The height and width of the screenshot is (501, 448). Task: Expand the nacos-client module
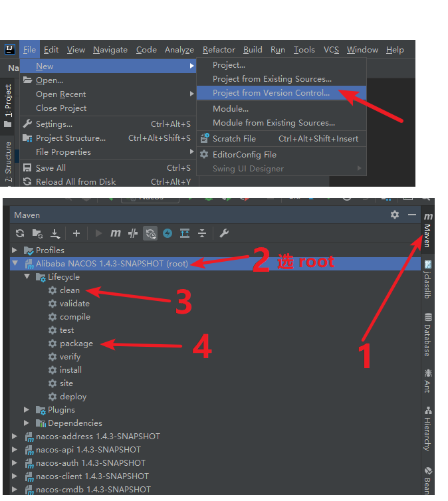coord(15,476)
